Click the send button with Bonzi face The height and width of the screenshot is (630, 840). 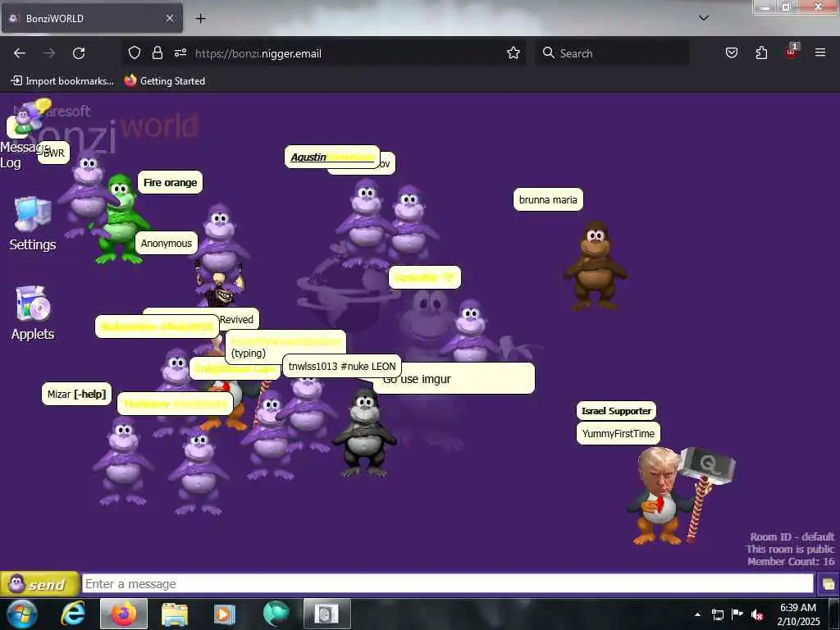coord(39,584)
